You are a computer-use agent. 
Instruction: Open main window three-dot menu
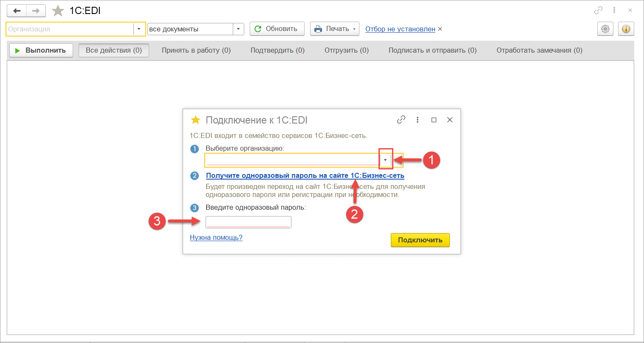click(614, 10)
